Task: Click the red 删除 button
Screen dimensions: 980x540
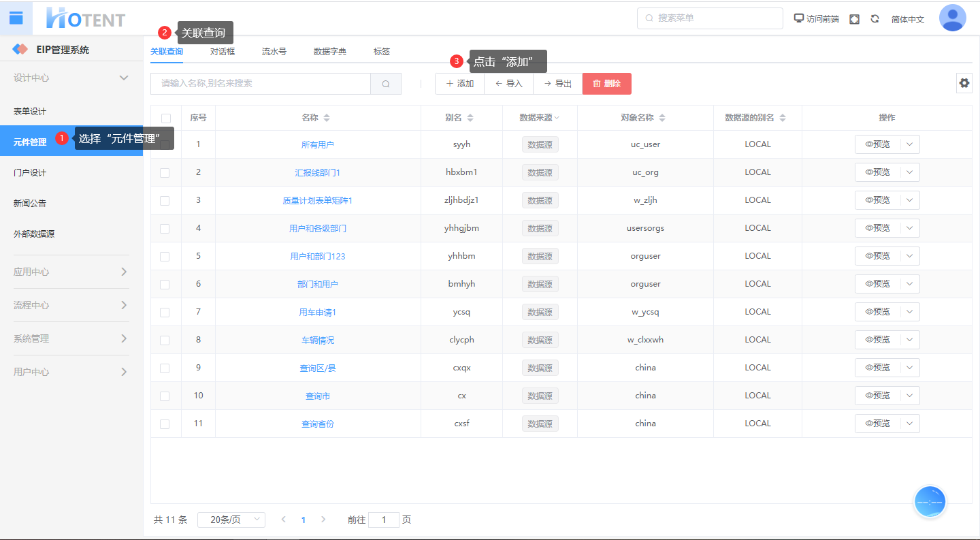Action: [x=606, y=84]
